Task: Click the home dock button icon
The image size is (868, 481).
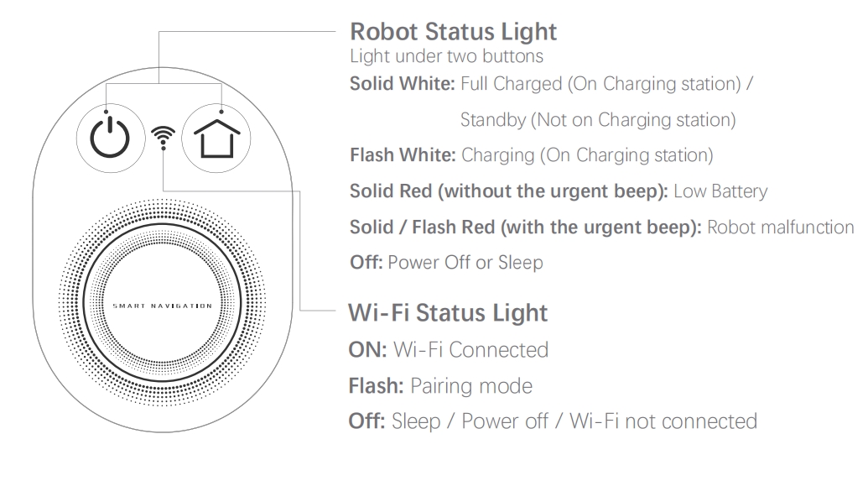Action: point(216,138)
